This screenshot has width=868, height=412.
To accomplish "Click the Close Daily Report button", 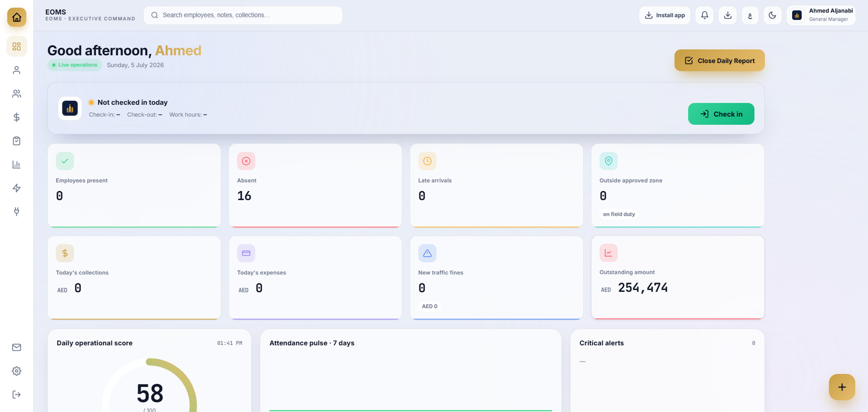I will 719,61.
